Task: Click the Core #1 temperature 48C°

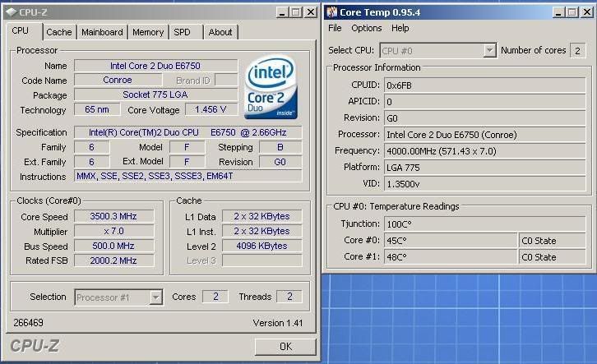Action: [451, 257]
